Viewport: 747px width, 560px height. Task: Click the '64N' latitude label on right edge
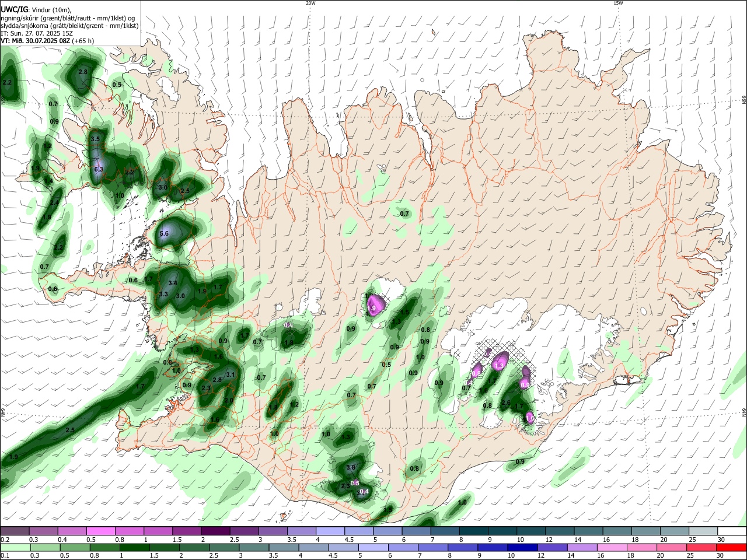pos(744,412)
